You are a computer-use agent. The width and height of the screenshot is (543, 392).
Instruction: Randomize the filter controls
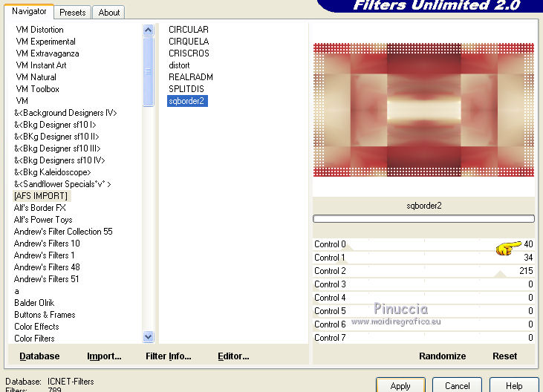442,356
